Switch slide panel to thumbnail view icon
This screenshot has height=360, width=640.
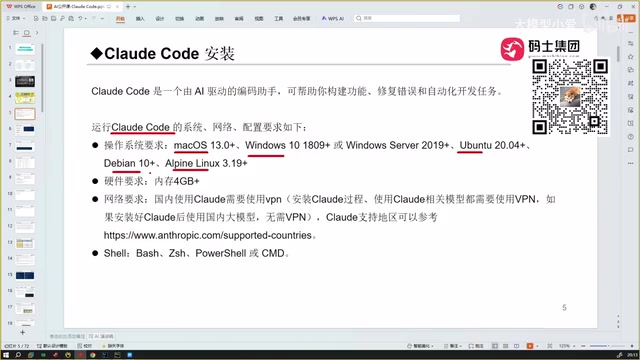click(27, 33)
